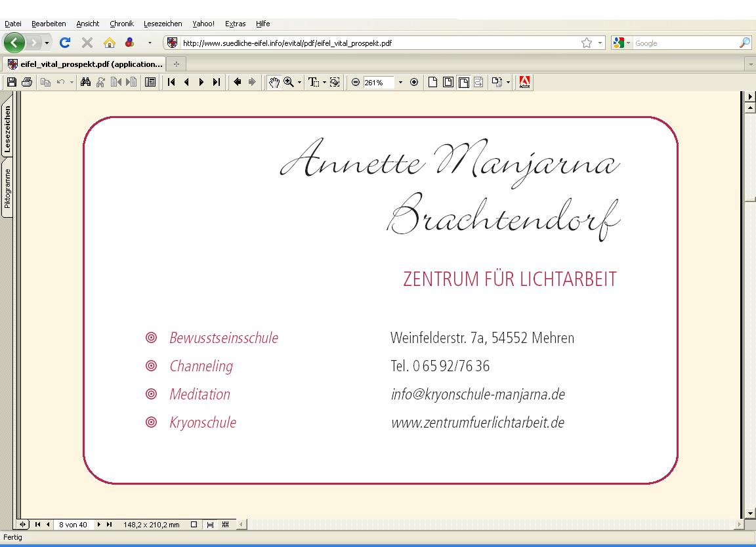This screenshot has width=756, height=547.
Task: Reload the page with the refresh button
Action: click(64, 43)
